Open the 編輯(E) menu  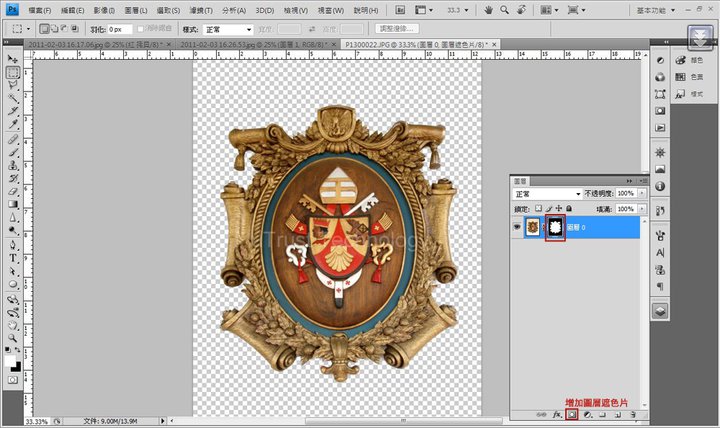[x=73, y=10]
